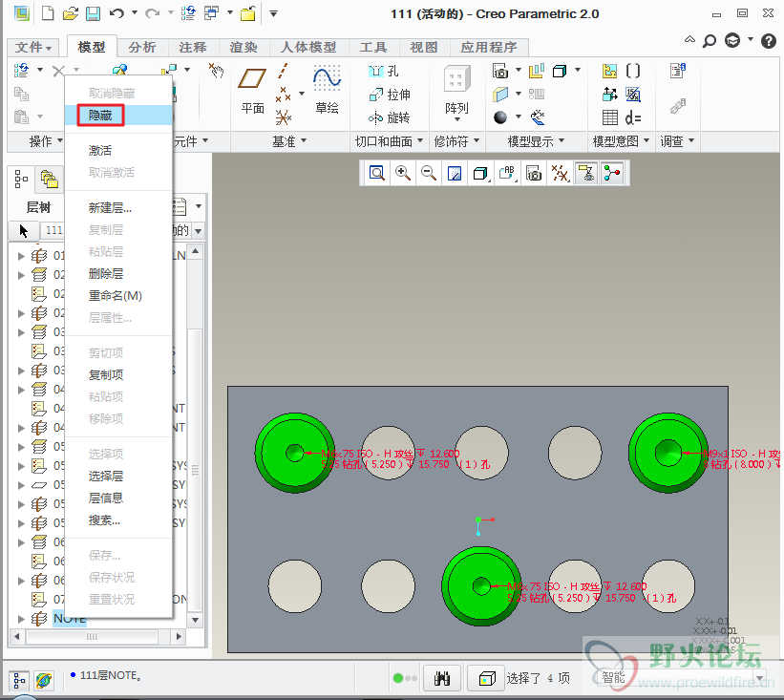Toggle the 3D annotation orientation button
784x700 pixels.
pyautogui.click(x=586, y=173)
